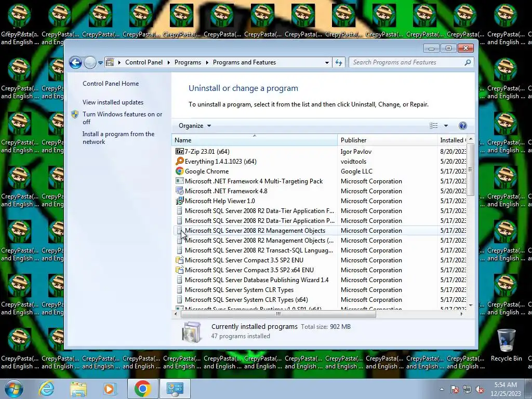Select .NET Framework 4 Multi-Targeting Pack icon
The height and width of the screenshot is (399, 532).
[179, 181]
